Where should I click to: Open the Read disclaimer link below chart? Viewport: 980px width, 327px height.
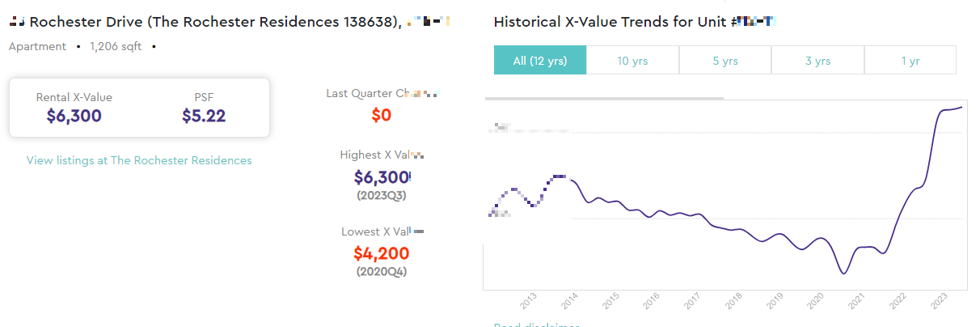tap(536, 325)
